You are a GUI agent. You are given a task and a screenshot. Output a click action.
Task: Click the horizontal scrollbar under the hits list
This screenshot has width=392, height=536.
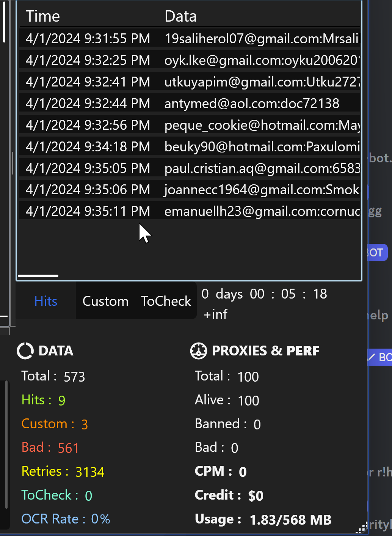click(38, 276)
